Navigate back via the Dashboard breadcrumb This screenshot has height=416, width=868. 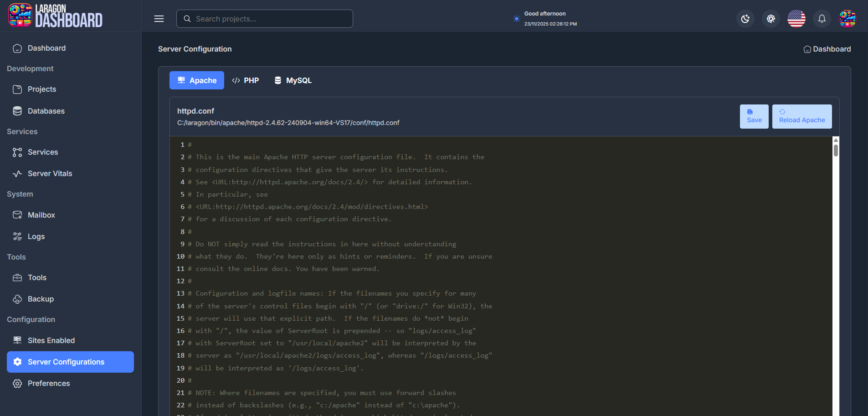coord(827,49)
